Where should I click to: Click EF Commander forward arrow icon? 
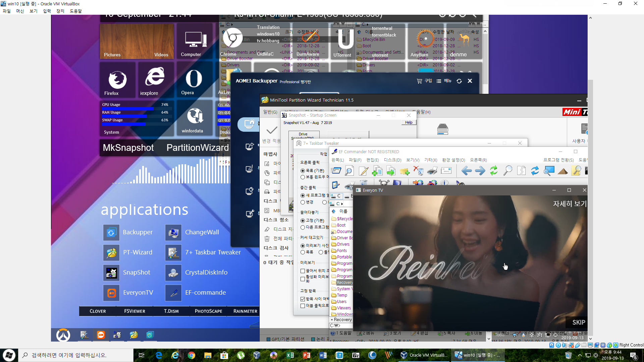tap(480, 171)
